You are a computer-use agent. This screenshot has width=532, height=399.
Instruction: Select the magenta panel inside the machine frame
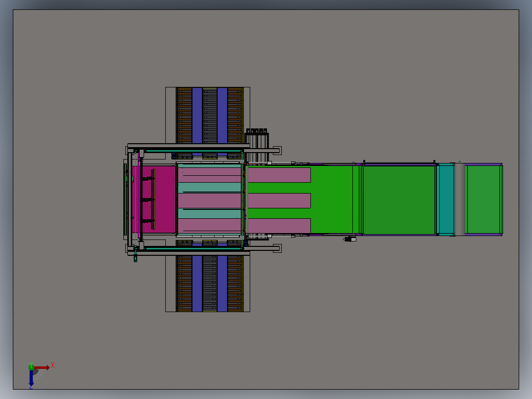coord(165,199)
